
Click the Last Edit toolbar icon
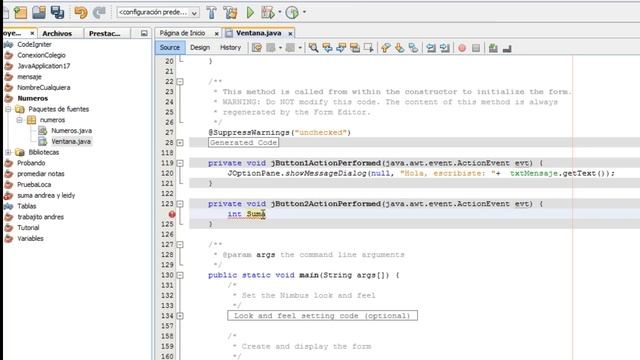click(257, 48)
